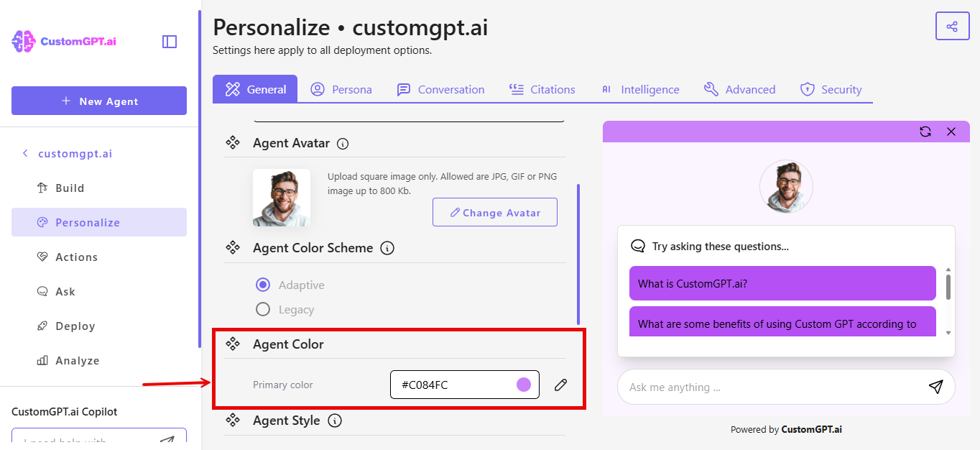The image size is (980, 450).
Task: Click the drag icon beside Agent Color
Action: click(x=233, y=344)
